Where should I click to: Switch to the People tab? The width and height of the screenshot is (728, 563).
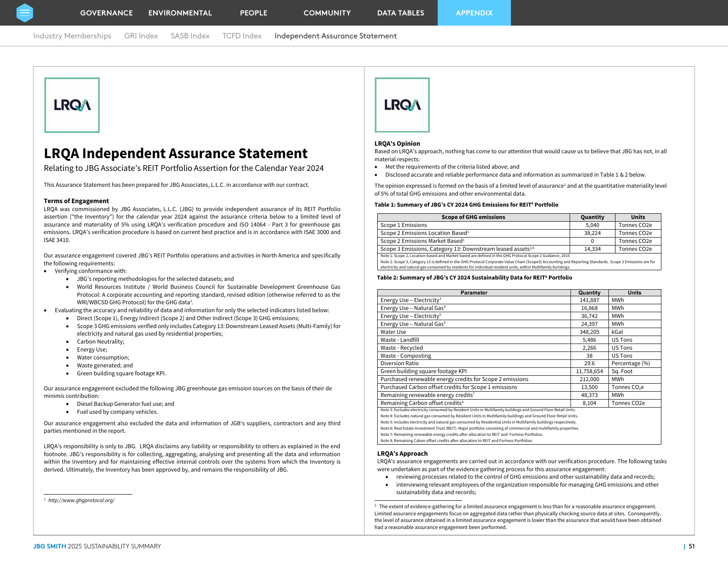[254, 13]
